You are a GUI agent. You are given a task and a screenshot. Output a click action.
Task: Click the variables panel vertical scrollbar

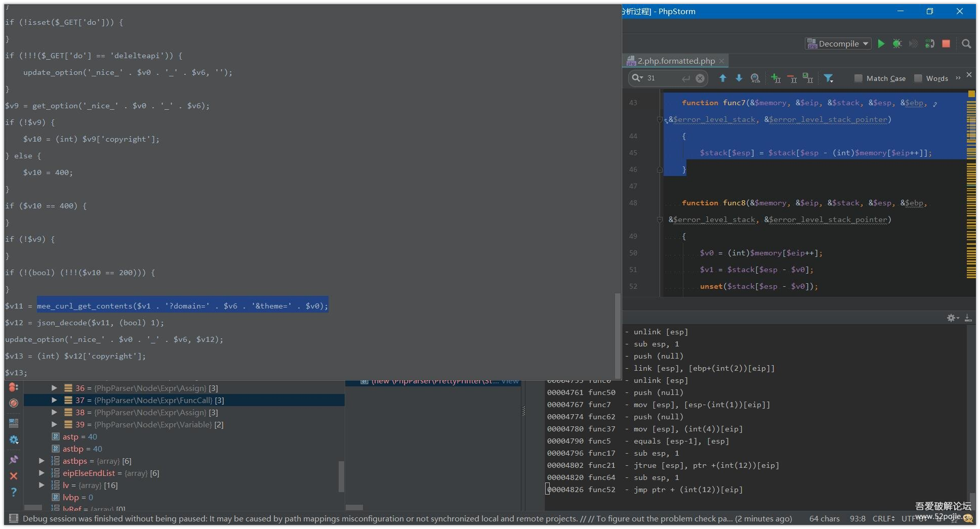[341, 476]
